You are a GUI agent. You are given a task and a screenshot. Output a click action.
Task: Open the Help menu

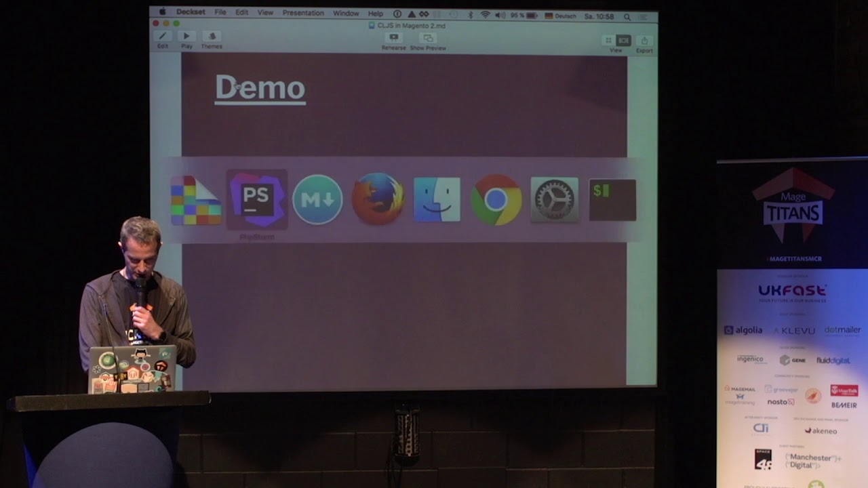(376, 14)
